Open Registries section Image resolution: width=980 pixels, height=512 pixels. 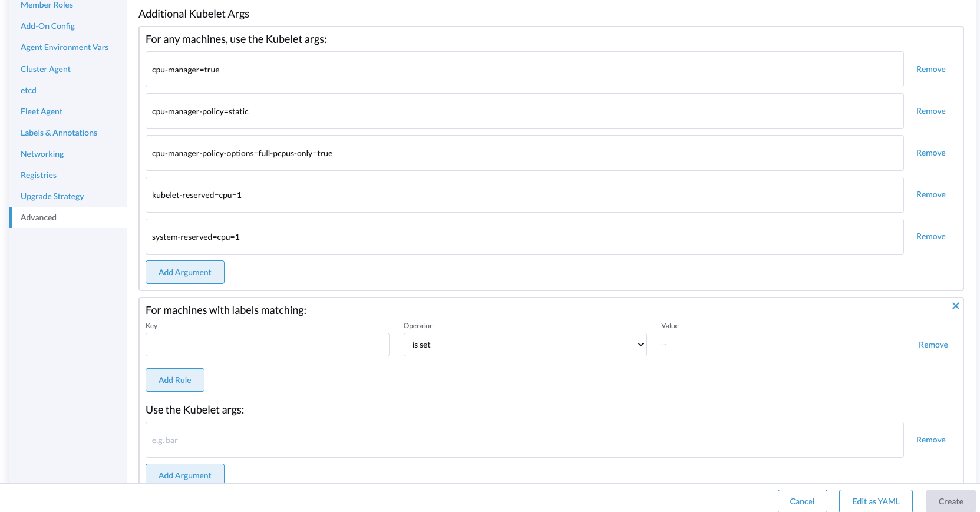click(x=38, y=175)
